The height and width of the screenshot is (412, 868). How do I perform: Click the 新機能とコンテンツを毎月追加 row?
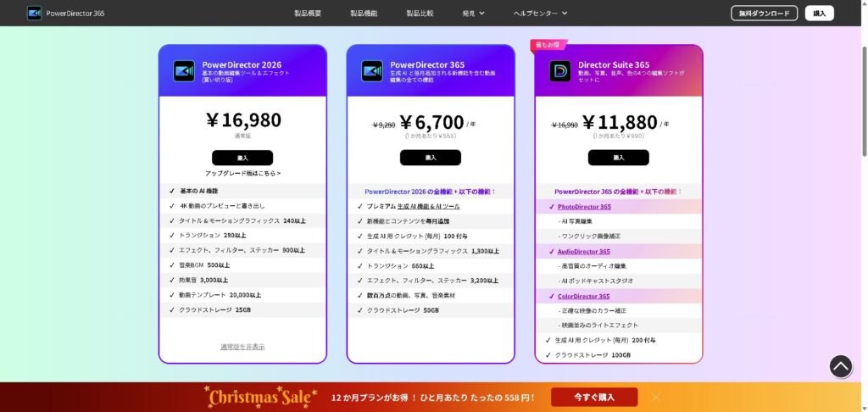pyautogui.click(x=430, y=221)
